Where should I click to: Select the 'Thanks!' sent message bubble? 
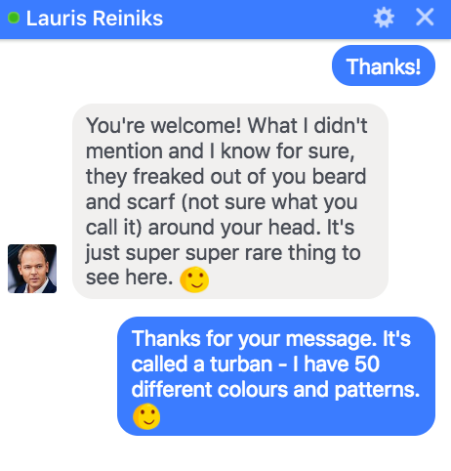tap(383, 66)
